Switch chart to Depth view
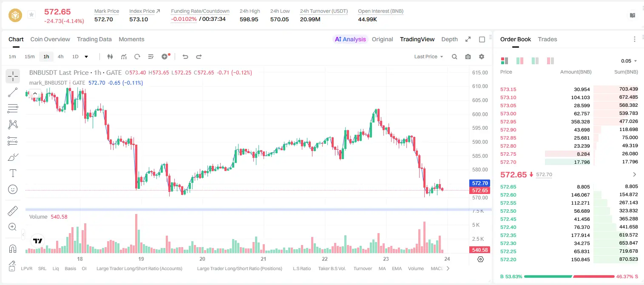 (449, 39)
